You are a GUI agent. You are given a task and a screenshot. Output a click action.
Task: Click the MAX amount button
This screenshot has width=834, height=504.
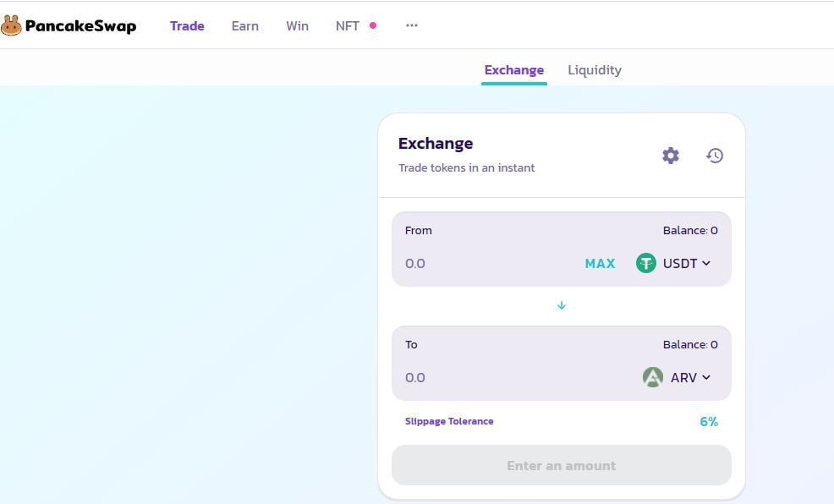(600, 264)
